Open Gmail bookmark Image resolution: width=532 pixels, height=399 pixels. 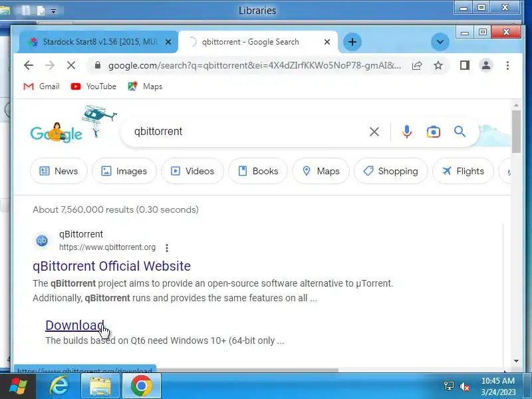(41, 86)
